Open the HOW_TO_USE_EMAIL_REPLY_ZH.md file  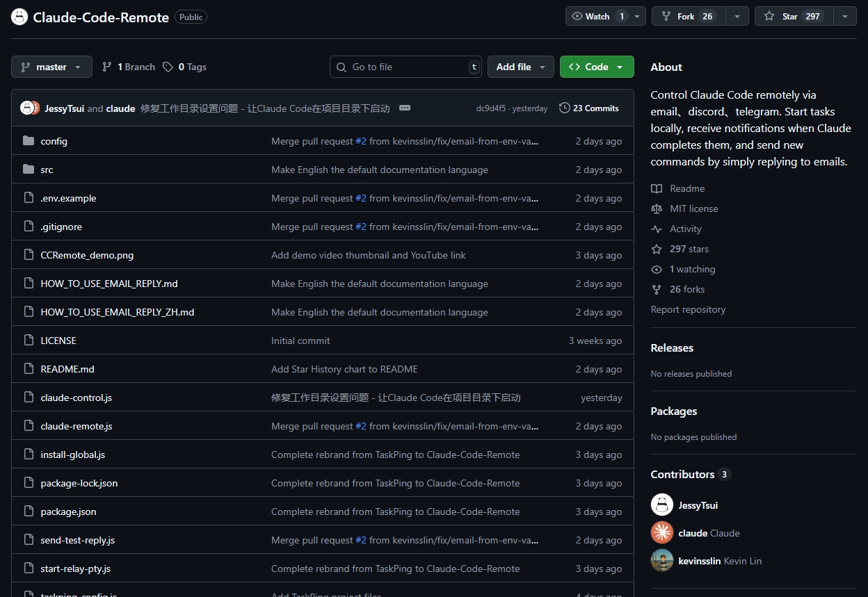pyautogui.click(x=118, y=312)
